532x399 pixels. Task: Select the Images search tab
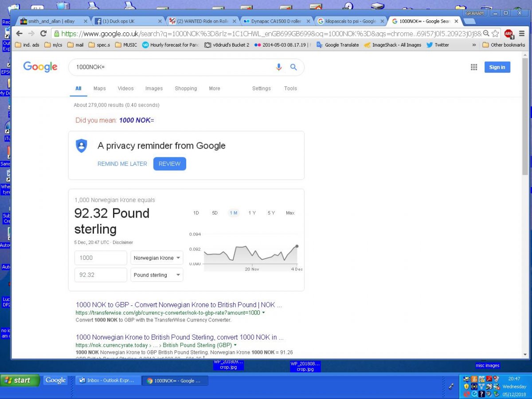pyautogui.click(x=154, y=88)
